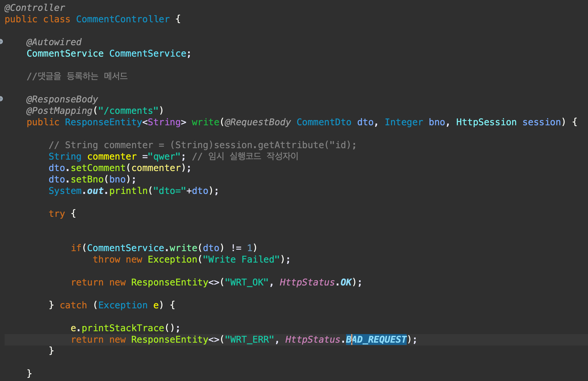
Task: Click the catch keyword
Action: pos(73,305)
